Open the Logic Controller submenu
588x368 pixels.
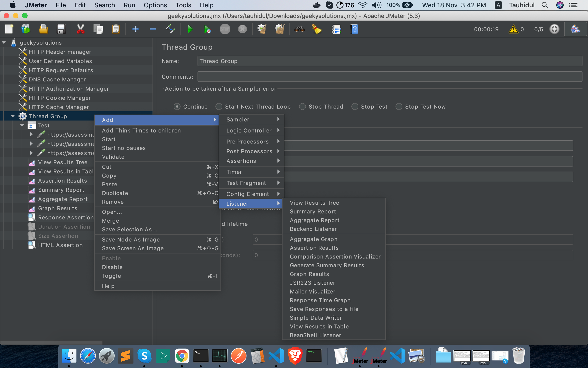[252, 130]
